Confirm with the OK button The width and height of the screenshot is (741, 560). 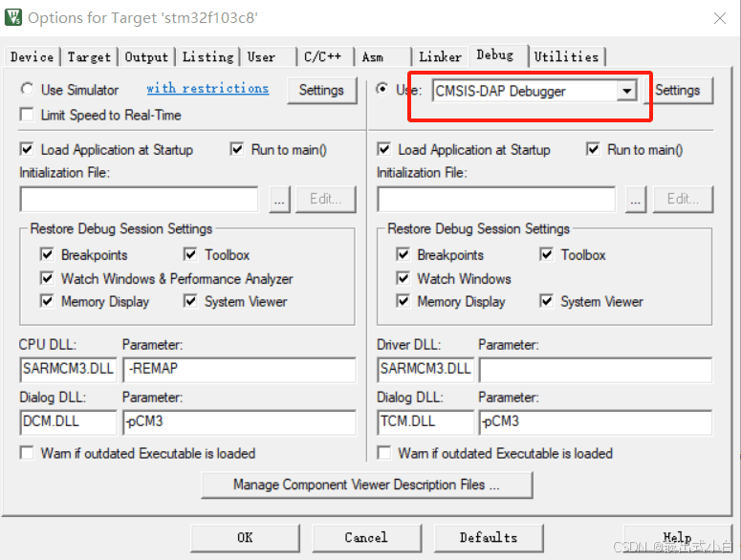pyautogui.click(x=246, y=538)
